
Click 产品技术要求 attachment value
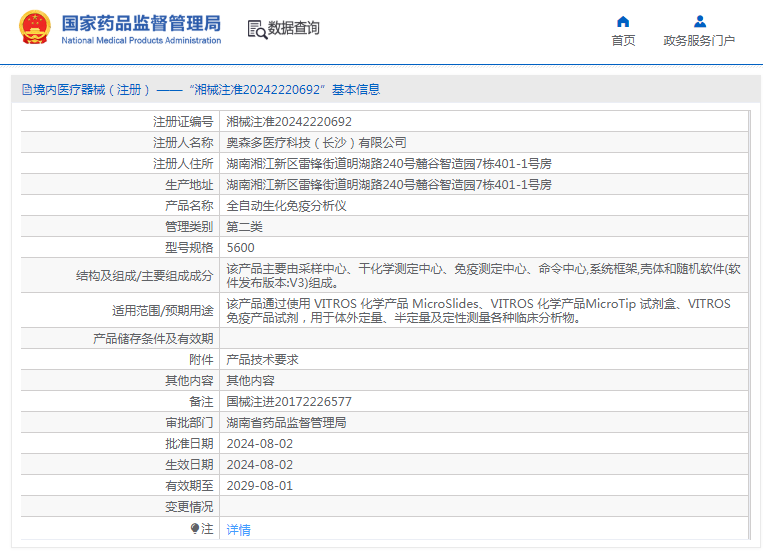click(x=262, y=360)
